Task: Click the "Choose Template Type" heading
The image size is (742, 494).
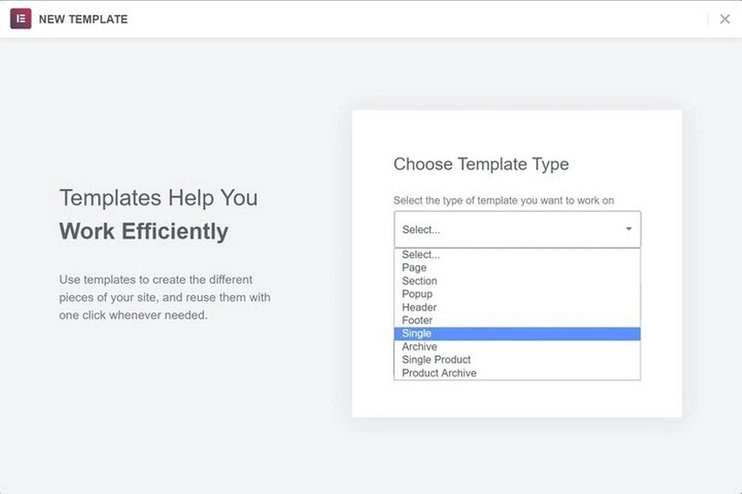Action: pyautogui.click(x=481, y=164)
